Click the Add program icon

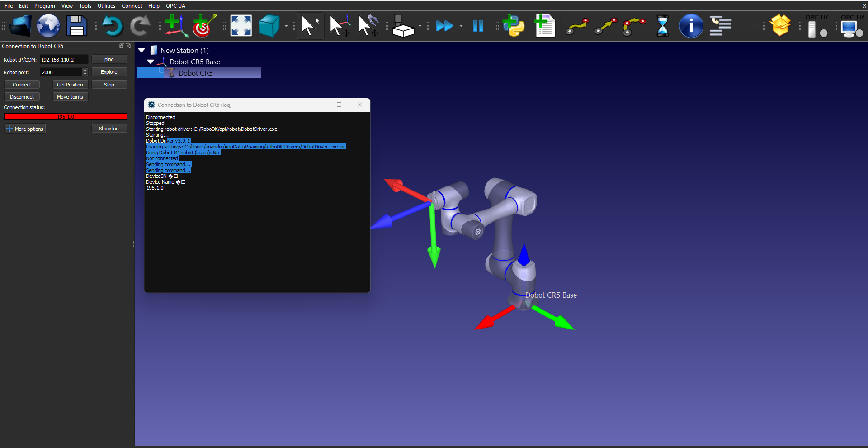click(545, 26)
